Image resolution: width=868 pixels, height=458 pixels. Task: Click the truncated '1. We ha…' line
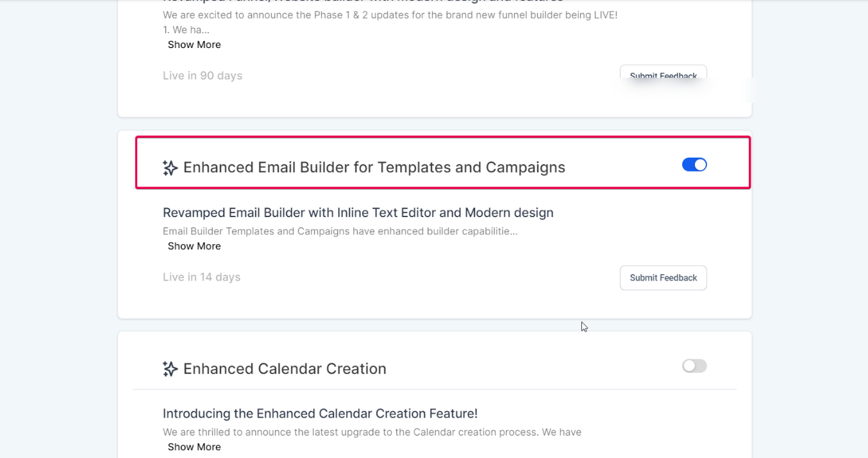(x=186, y=29)
